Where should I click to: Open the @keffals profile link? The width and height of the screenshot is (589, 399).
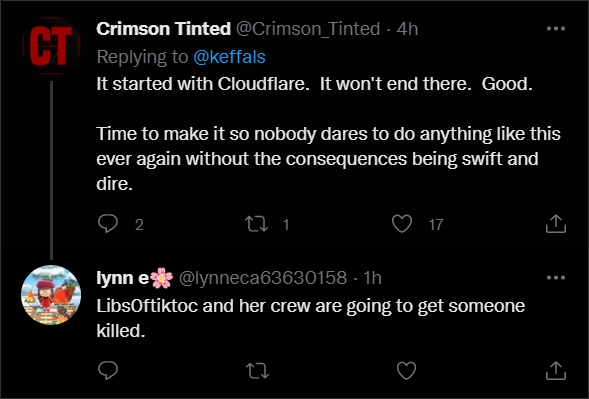[x=230, y=57]
